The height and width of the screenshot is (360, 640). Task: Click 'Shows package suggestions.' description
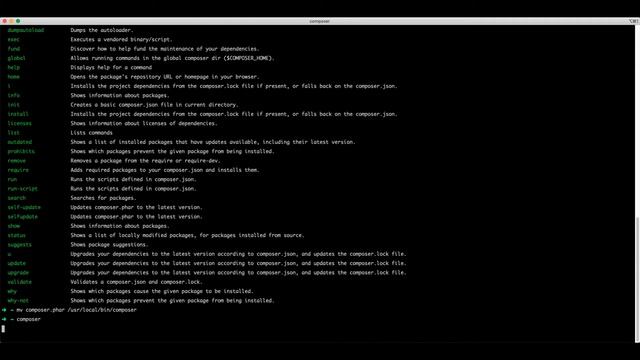(109, 245)
